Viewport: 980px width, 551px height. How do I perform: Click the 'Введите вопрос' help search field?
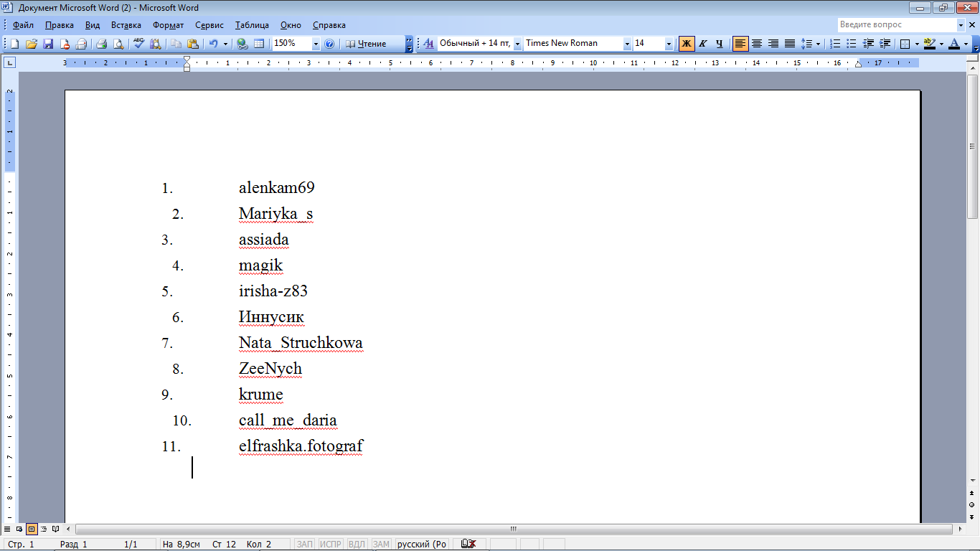tap(896, 24)
